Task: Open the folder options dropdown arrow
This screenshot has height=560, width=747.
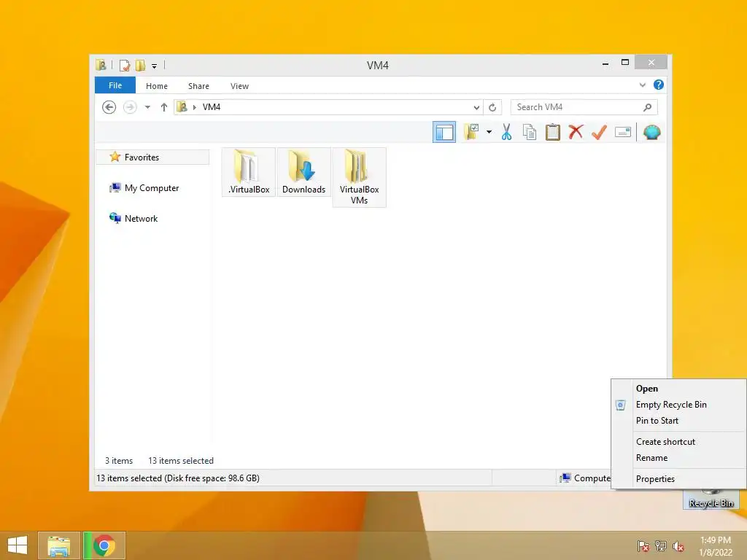Action: 489,132
